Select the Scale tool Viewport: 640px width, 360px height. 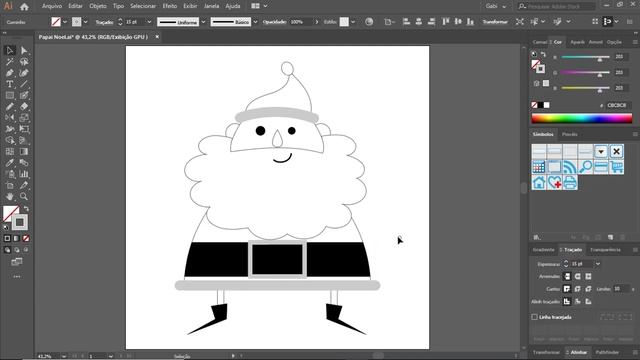[24, 118]
